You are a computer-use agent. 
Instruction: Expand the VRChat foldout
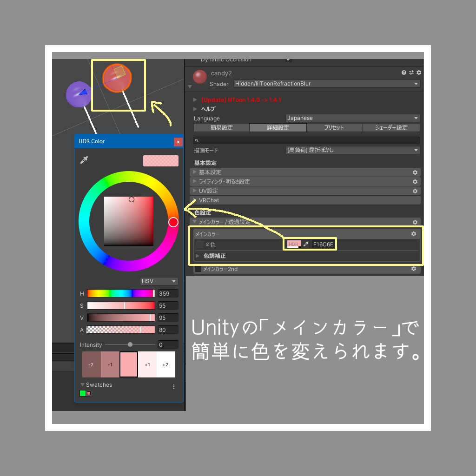pos(195,200)
